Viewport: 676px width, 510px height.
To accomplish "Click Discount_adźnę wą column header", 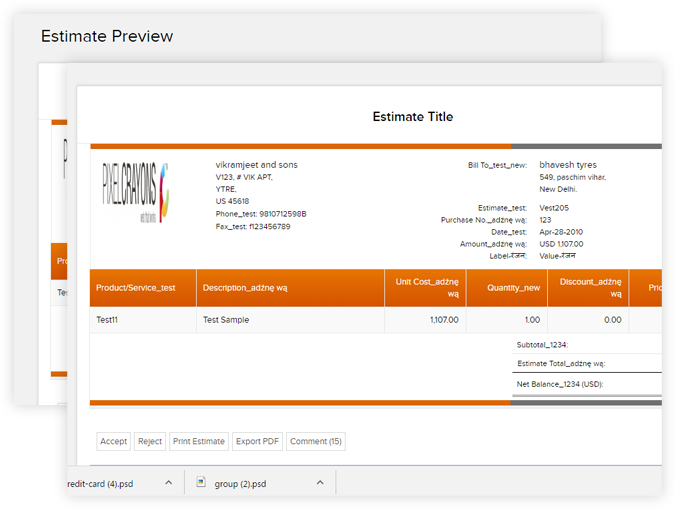I will pos(588,288).
